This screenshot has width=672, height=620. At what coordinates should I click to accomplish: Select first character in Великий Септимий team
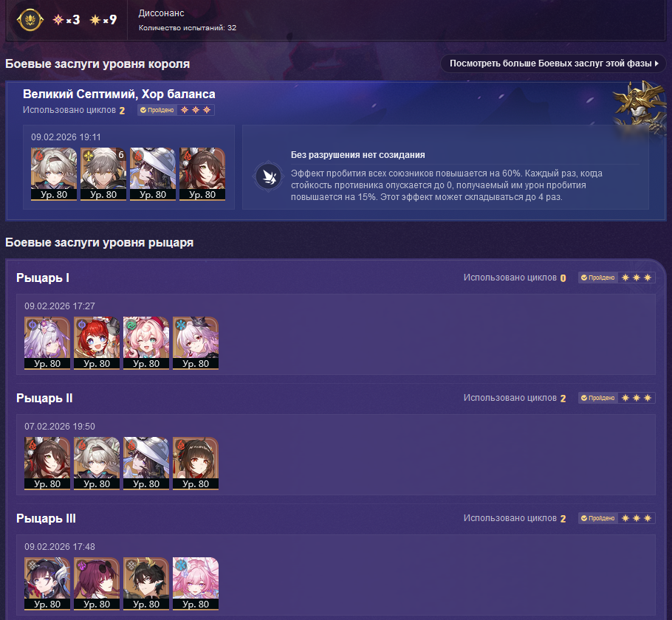tap(54, 174)
